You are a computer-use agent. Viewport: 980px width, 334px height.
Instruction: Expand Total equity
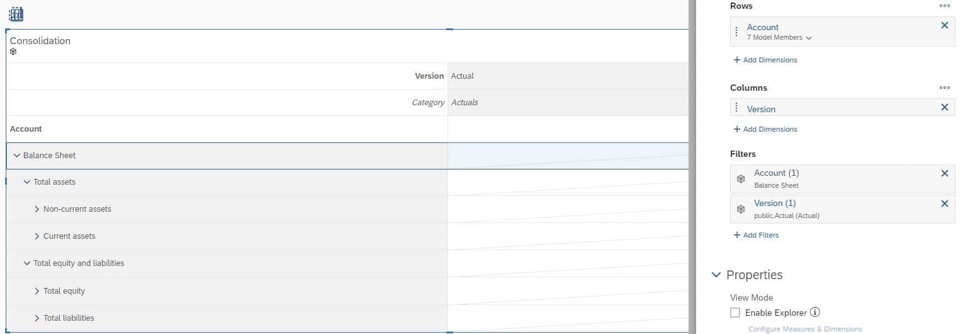click(37, 291)
